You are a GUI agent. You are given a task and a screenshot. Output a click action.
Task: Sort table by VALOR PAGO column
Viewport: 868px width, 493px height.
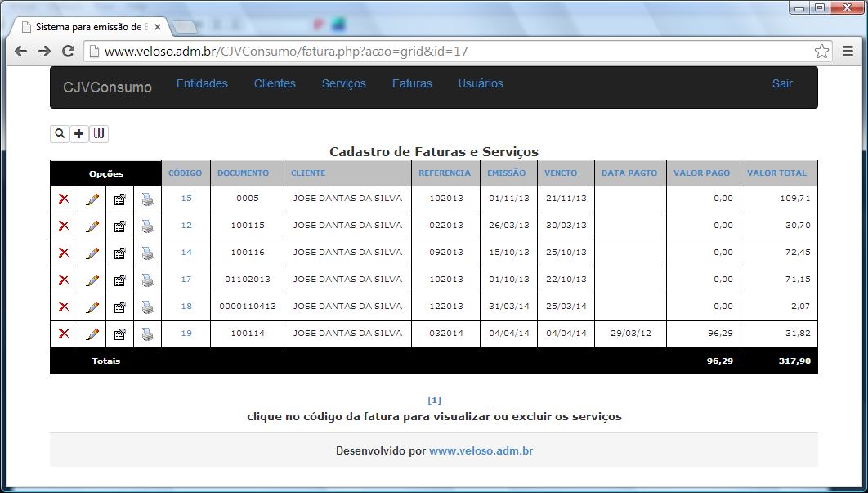701,173
